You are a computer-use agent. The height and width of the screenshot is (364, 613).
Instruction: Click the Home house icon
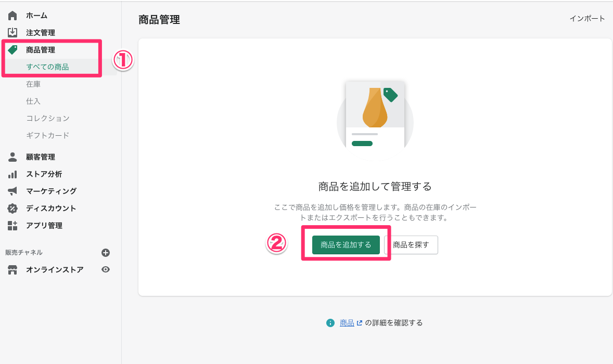point(12,16)
